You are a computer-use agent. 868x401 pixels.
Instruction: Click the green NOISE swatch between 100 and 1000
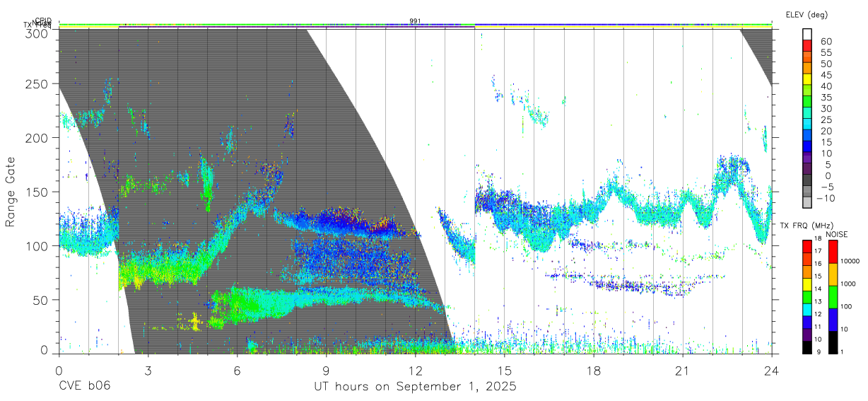pos(833,296)
